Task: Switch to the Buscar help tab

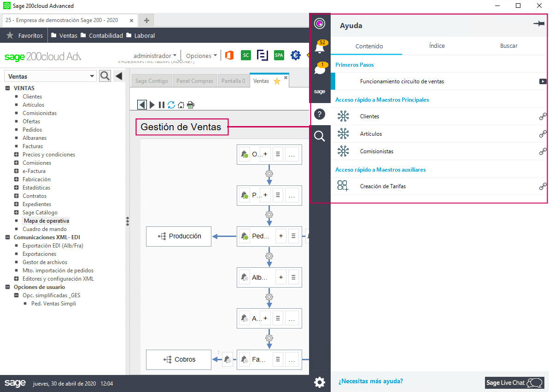Action: coord(508,46)
